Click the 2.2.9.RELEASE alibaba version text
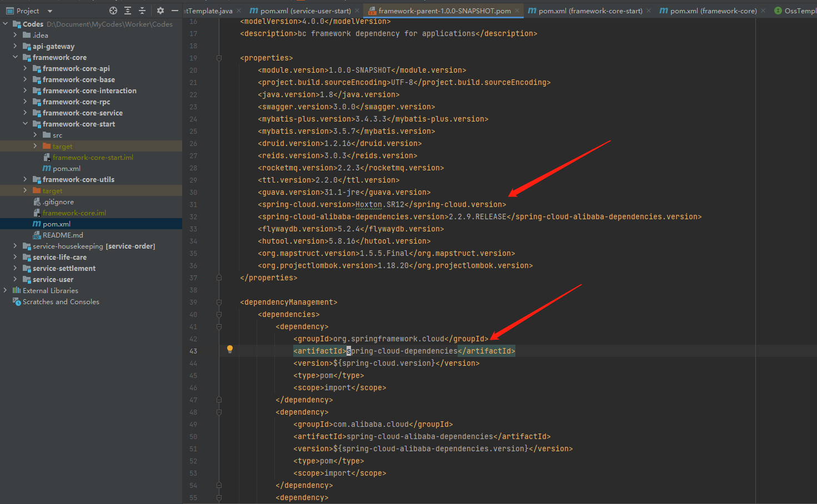Screen dimensions: 817x504 [x=478, y=216]
